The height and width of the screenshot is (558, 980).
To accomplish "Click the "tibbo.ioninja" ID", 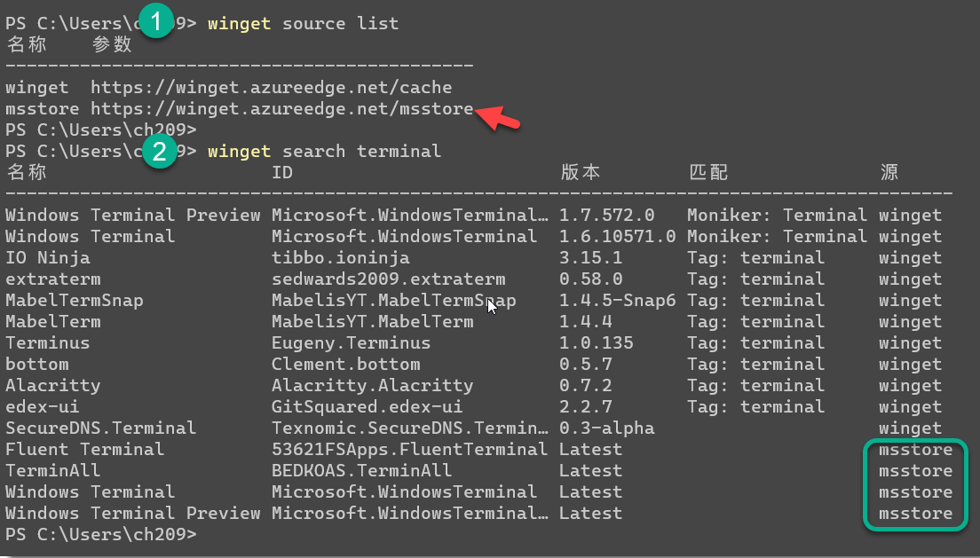I will [x=341, y=258].
